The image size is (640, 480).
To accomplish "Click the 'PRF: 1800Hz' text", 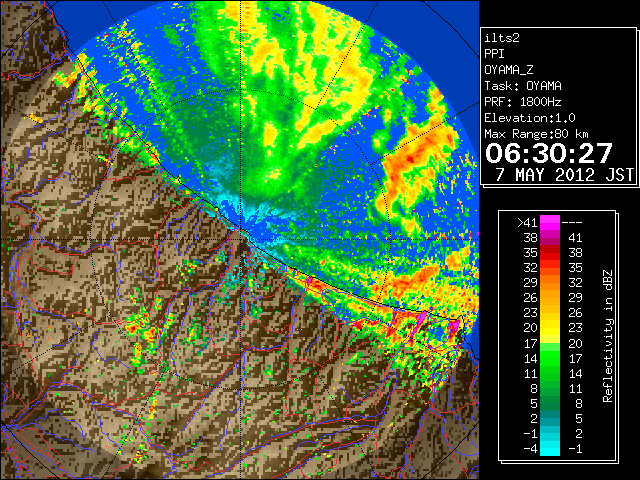I will [x=523, y=102].
